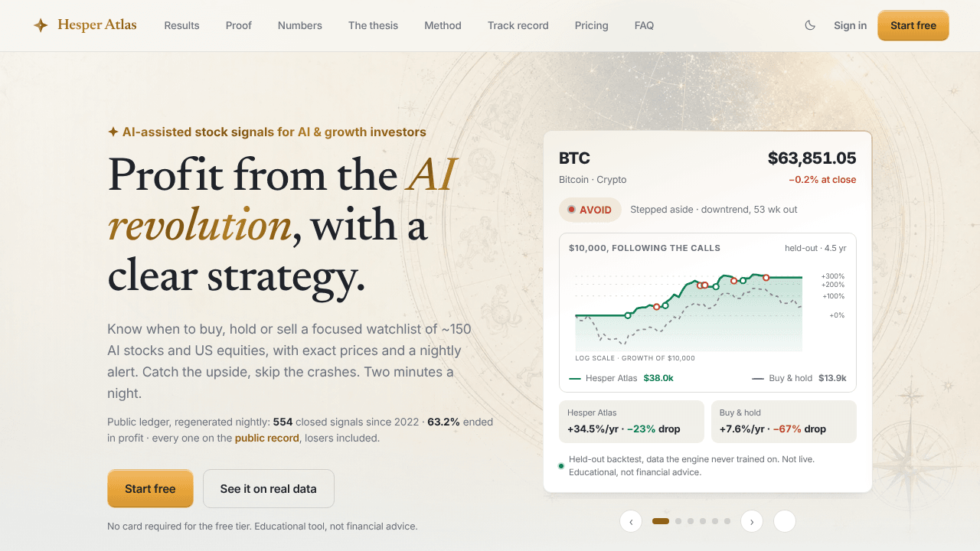Advance to the next carousel slide

(752, 521)
